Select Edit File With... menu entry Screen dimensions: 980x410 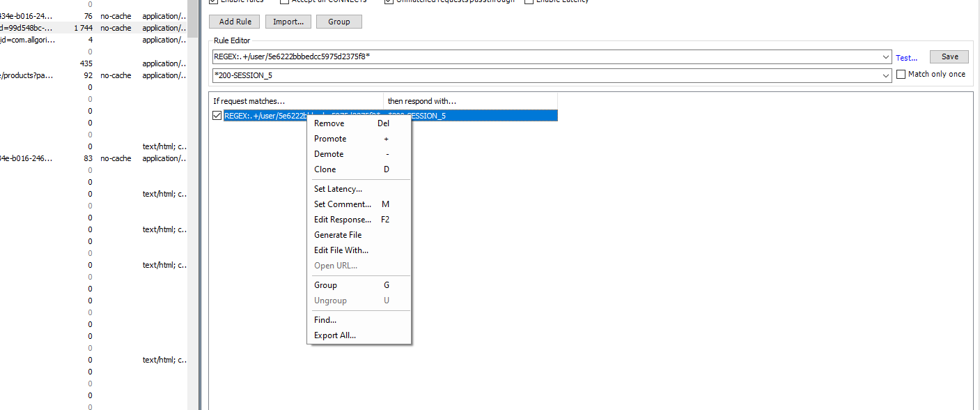click(x=359, y=250)
